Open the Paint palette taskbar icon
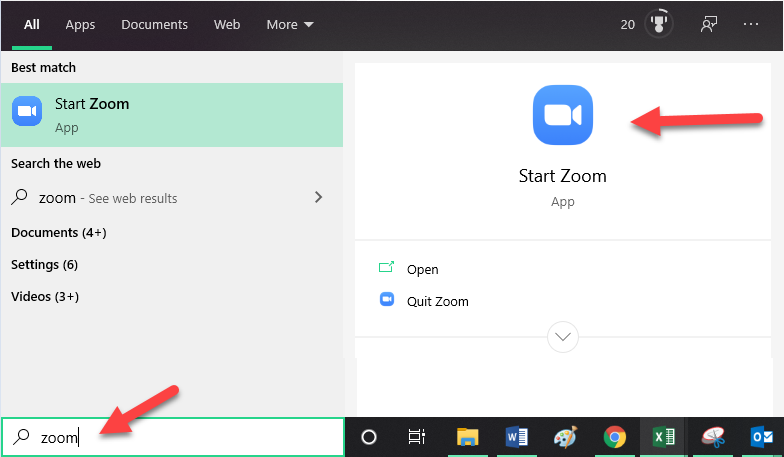Viewport: 784px width, 457px height. [x=566, y=437]
